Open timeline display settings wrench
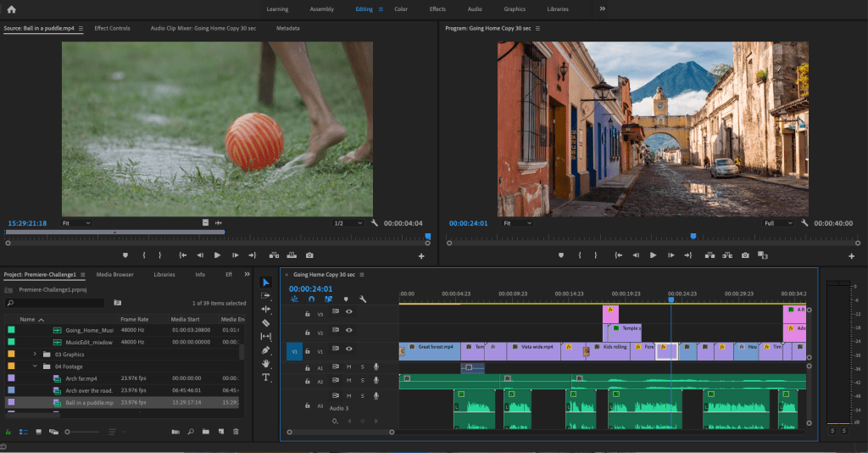The width and height of the screenshot is (868, 453). 363,299
